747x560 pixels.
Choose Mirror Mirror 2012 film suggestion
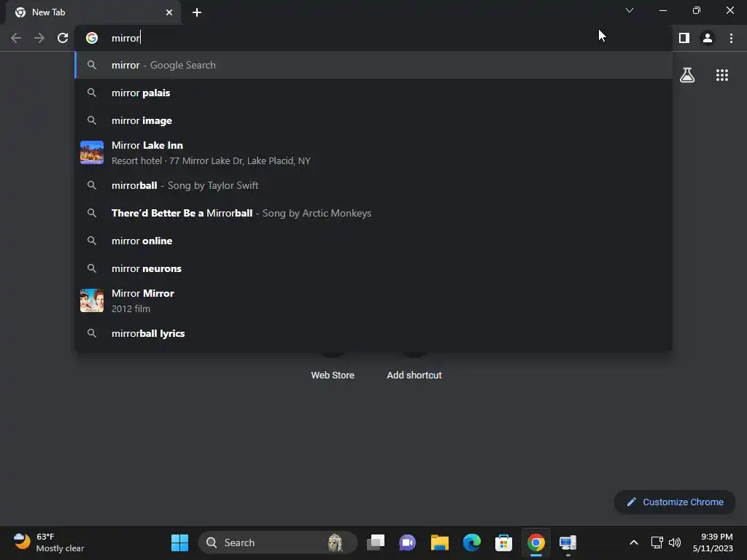(373, 300)
